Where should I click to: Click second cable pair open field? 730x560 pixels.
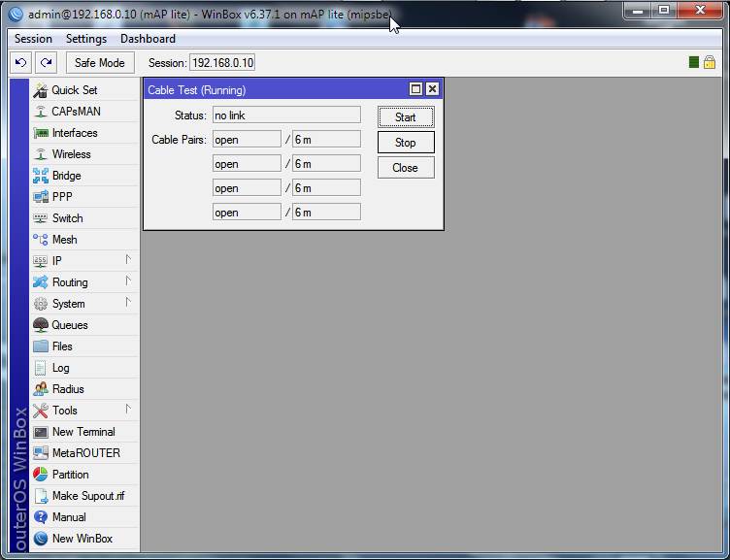[x=247, y=163]
